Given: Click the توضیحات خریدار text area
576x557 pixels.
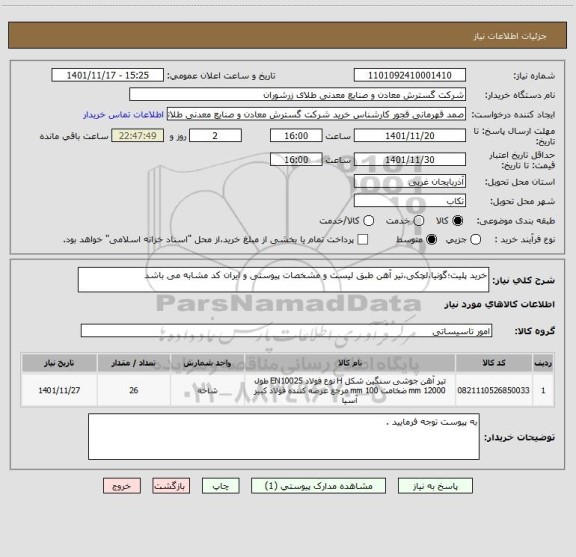Looking at the screenshot, I should click(x=284, y=436).
